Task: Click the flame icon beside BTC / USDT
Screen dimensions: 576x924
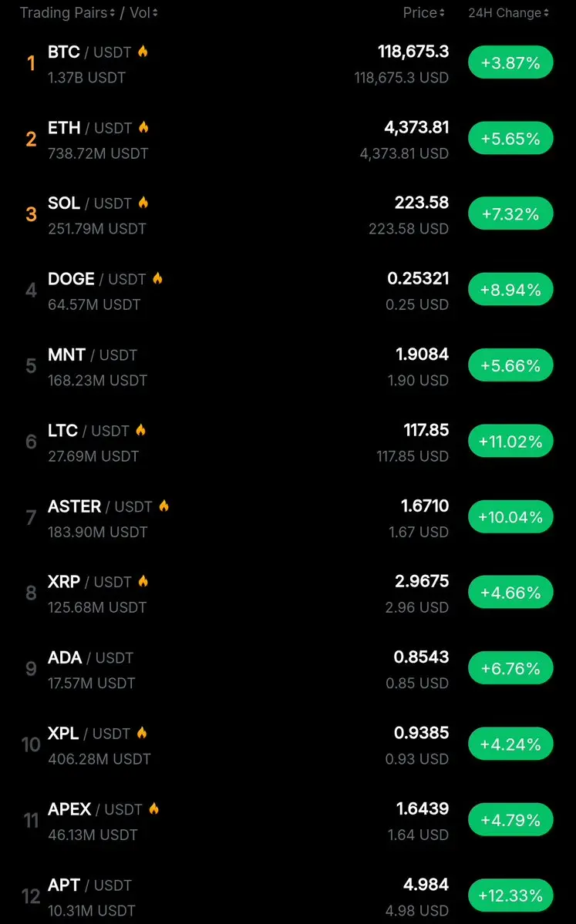Action: (143, 52)
